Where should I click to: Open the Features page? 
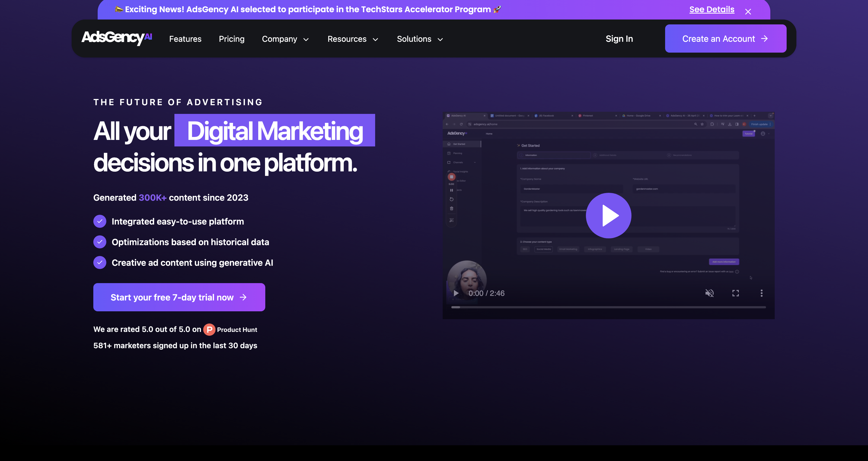185,39
